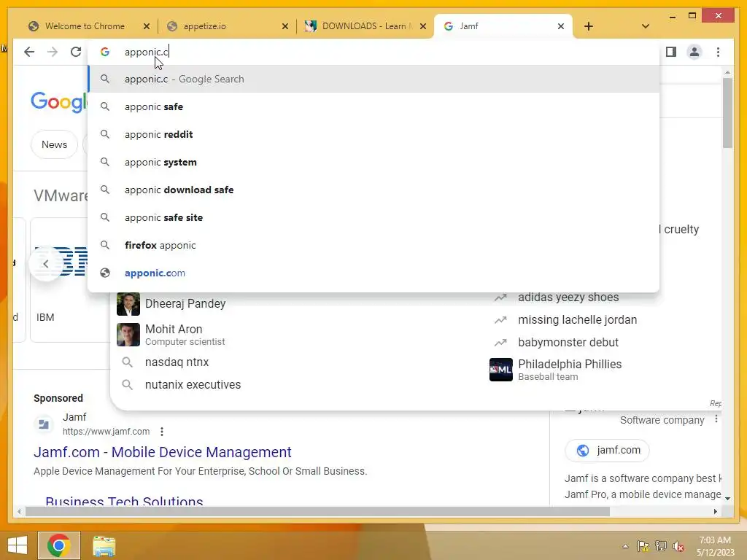
Task: Select the Dheeraj Pandey suggestion
Action: [185, 304]
